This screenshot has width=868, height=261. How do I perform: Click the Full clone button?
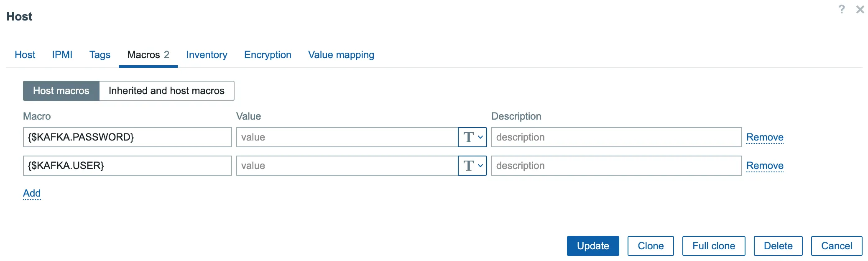click(713, 246)
